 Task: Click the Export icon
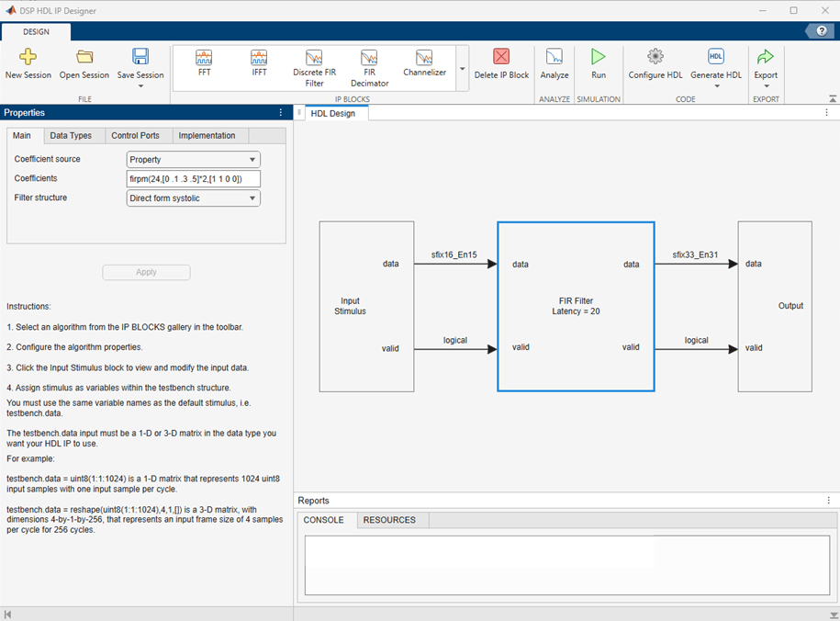pos(766,56)
